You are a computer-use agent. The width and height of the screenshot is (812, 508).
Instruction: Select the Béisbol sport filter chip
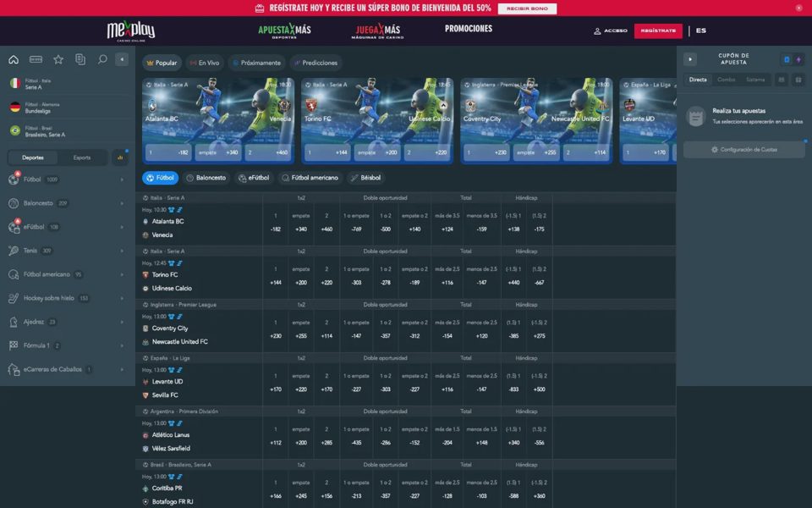click(365, 178)
